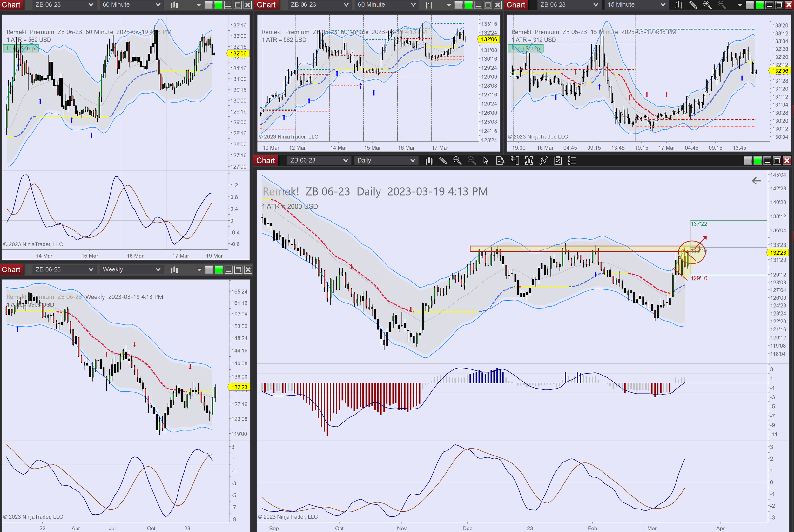
Task: Toggle the gray interval link on Daily chart
Action: click(x=748, y=161)
